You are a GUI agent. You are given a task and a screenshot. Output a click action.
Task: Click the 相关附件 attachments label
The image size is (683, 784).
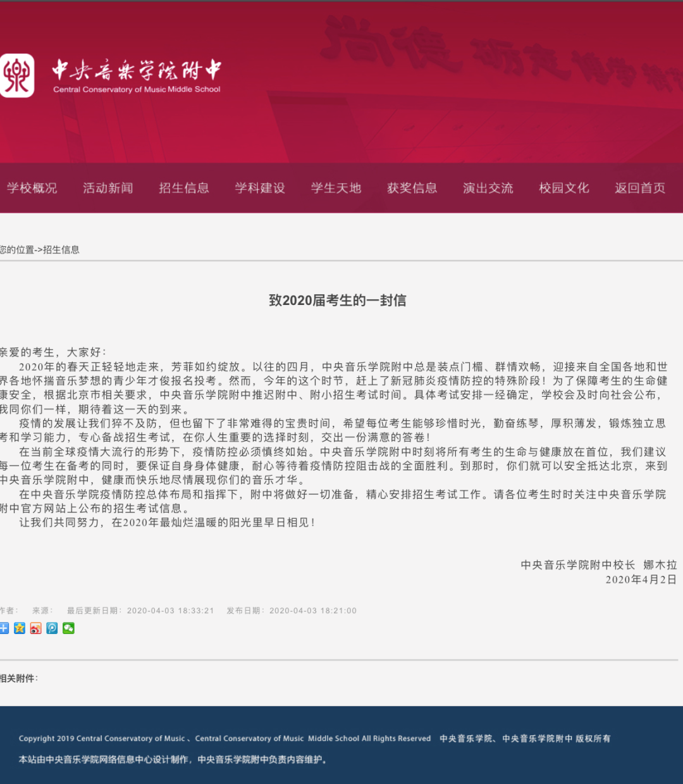point(18,678)
